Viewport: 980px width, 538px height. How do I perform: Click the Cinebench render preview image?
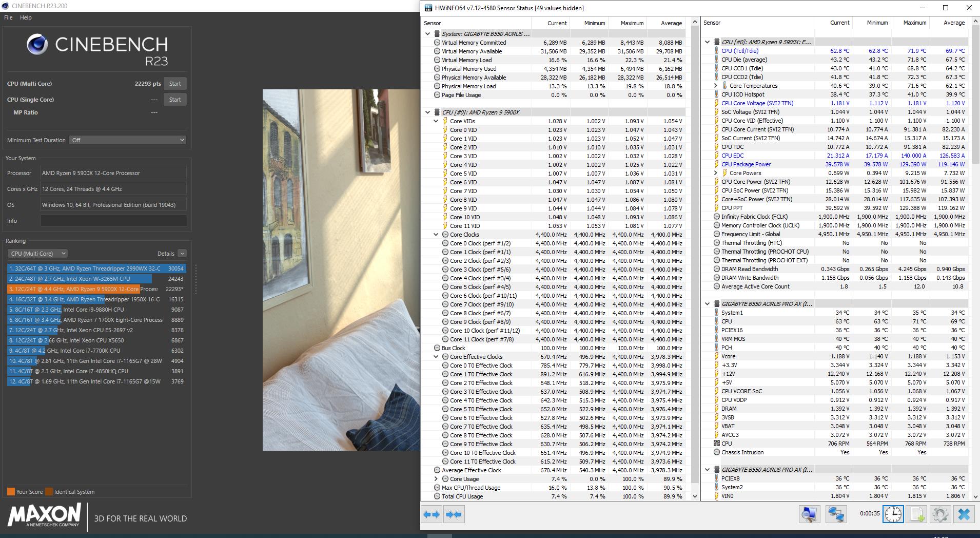point(341,270)
